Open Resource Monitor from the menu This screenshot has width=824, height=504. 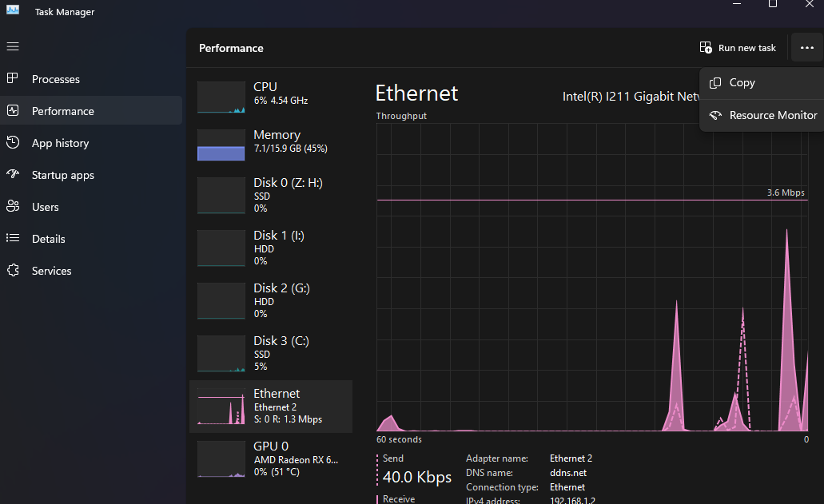click(772, 115)
